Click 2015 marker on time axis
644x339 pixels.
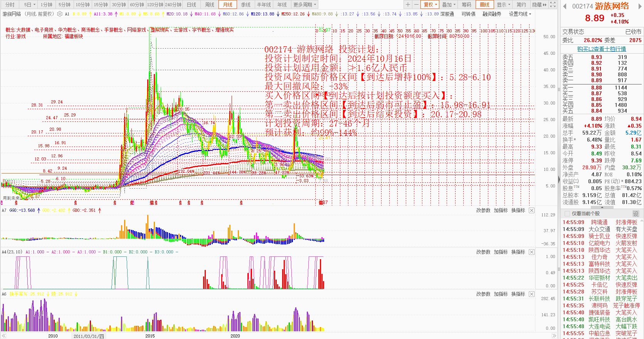[x=150, y=336]
